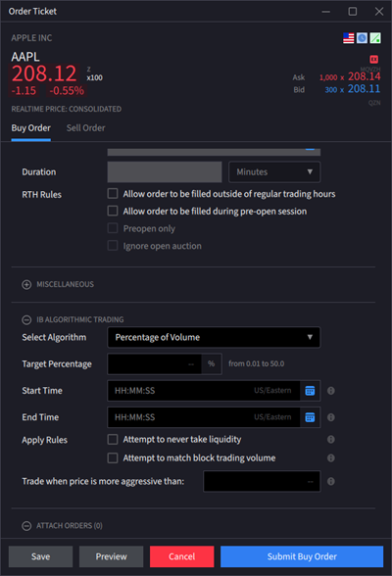Open the Select Algorithm dropdown
This screenshot has height=576, width=392.
coord(214,337)
